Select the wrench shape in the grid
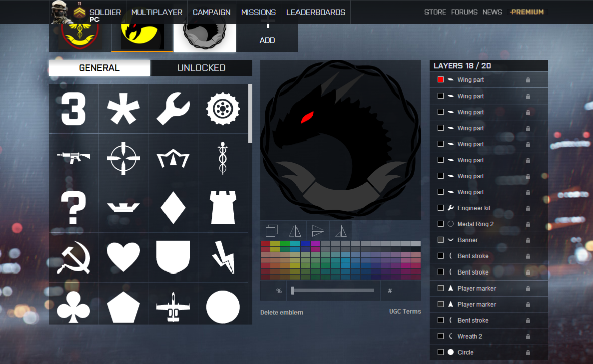Screen dimensions: 593x364 click(173, 108)
